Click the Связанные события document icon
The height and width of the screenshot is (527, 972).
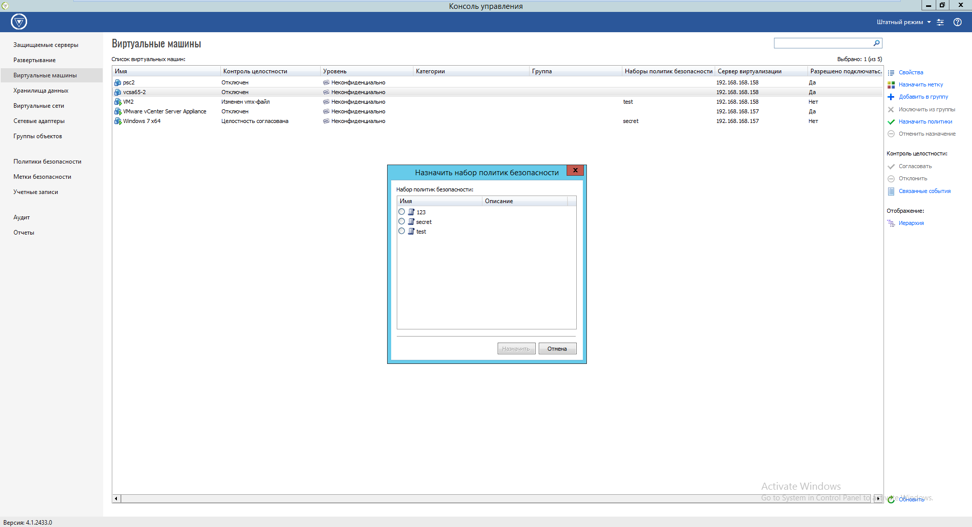[891, 191]
